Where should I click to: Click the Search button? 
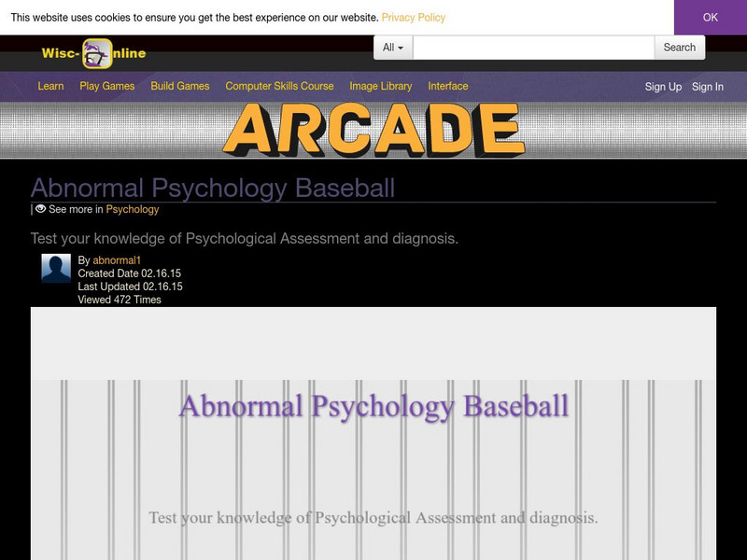[x=679, y=47]
